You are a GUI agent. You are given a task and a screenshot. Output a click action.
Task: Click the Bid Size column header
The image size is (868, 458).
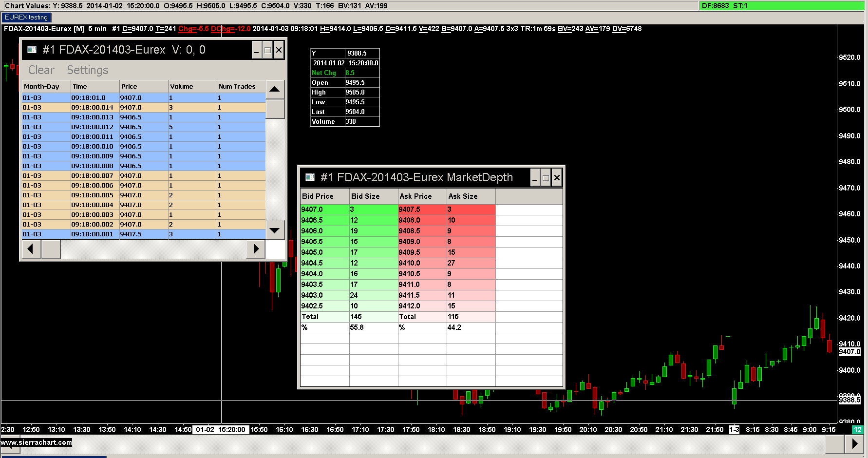tap(374, 196)
